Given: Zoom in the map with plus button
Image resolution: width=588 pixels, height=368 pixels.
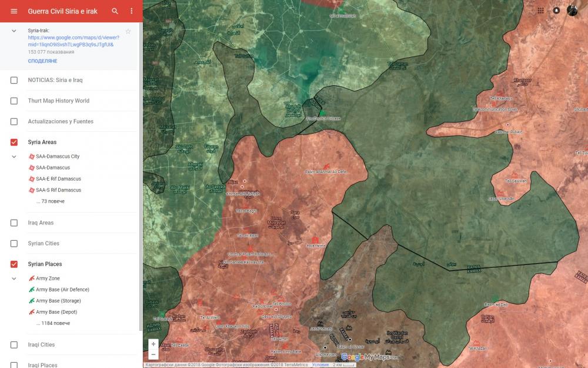Looking at the screenshot, I should click(153, 344).
